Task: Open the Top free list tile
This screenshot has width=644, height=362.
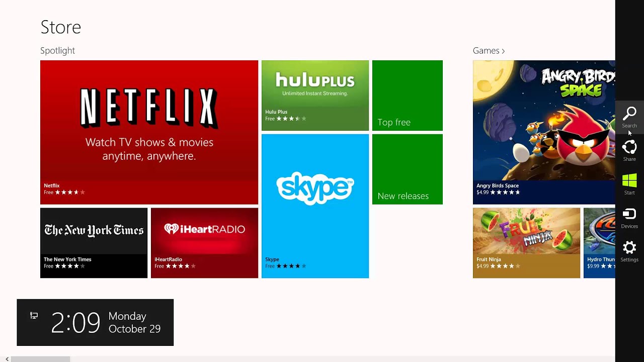Action: pos(408,96)
